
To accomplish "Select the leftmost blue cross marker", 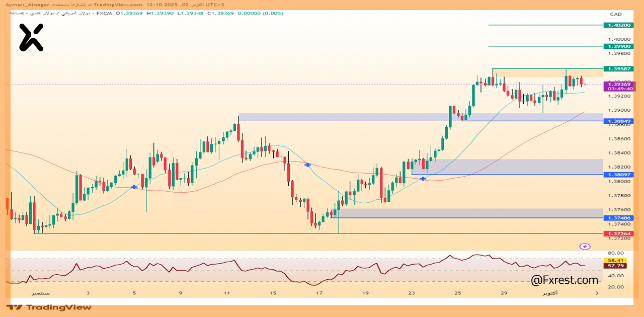I will point(134,187).
